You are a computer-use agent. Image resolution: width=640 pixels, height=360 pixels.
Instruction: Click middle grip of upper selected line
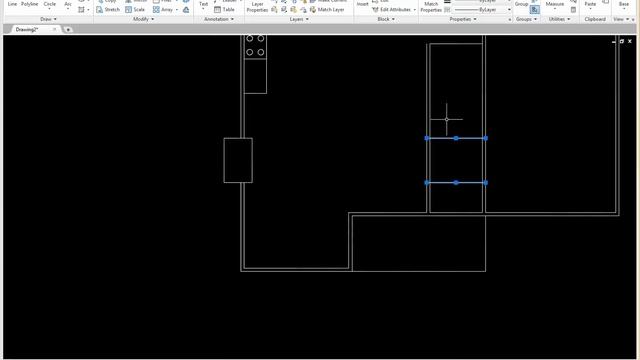pos(456,138)
